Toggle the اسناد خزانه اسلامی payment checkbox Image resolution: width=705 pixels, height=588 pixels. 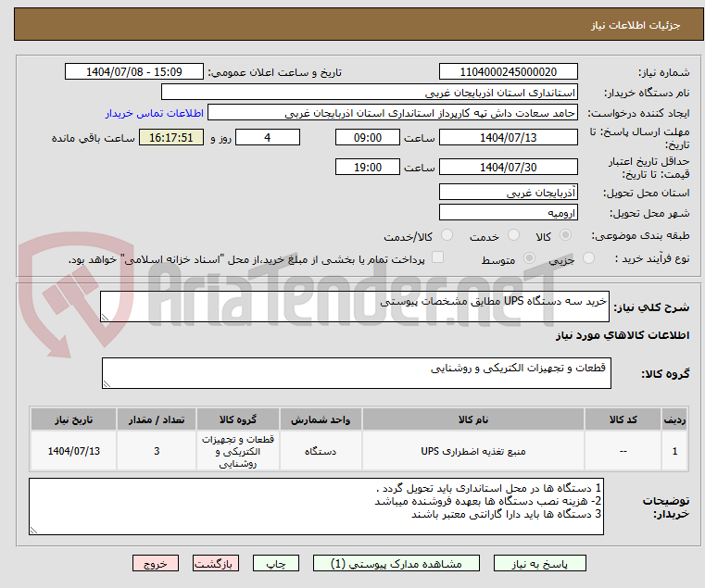(x=437, y=257)
